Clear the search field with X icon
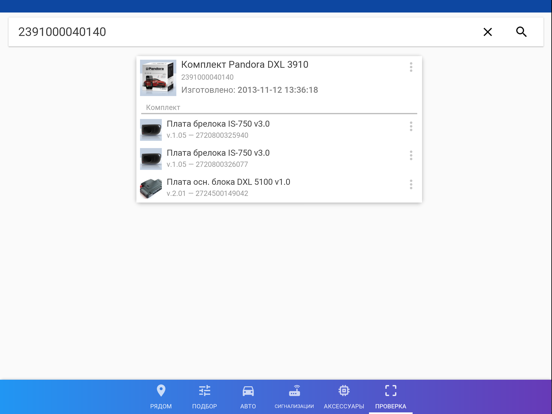The height and width of the screenshot is (414, 552). 488,32
